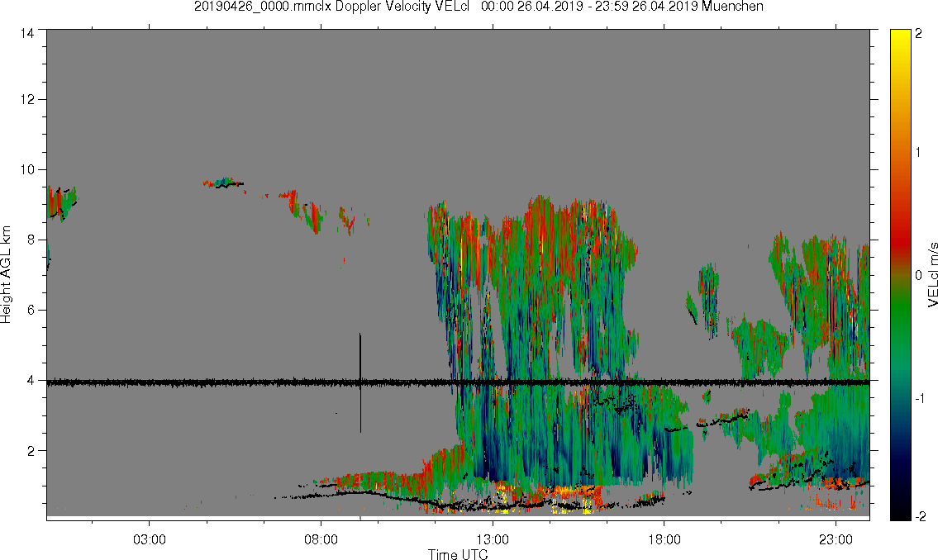Click the 8 km height tick label
Screen dimensions: 938x560
click(x=31, y=240)
